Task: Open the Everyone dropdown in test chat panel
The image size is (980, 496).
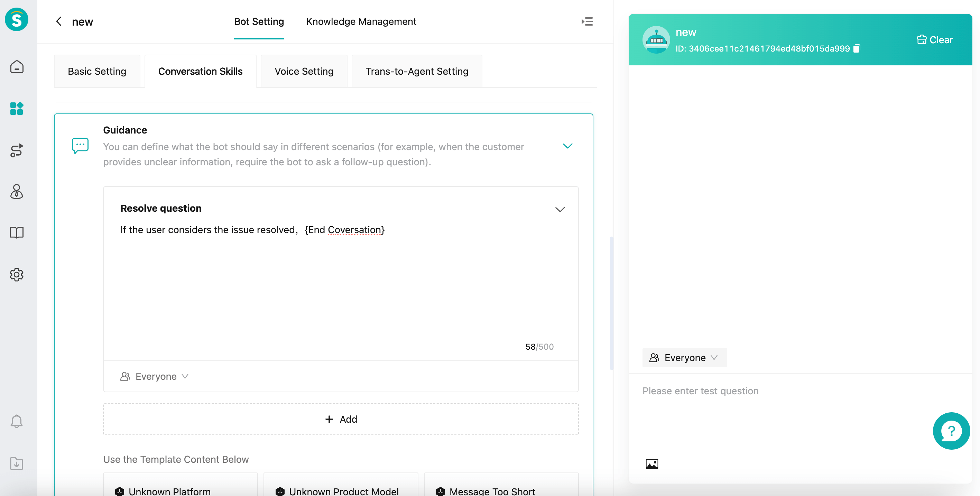Action: 684,357
